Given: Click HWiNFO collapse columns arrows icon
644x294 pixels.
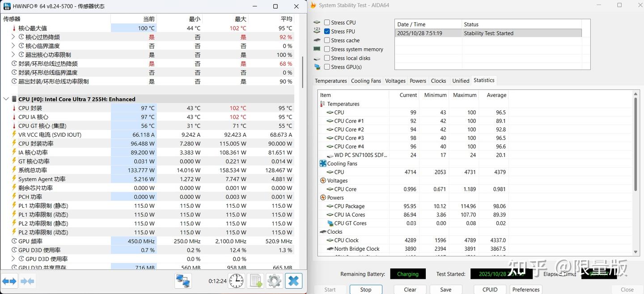Looking at the screenshot, I should [27, 281].
